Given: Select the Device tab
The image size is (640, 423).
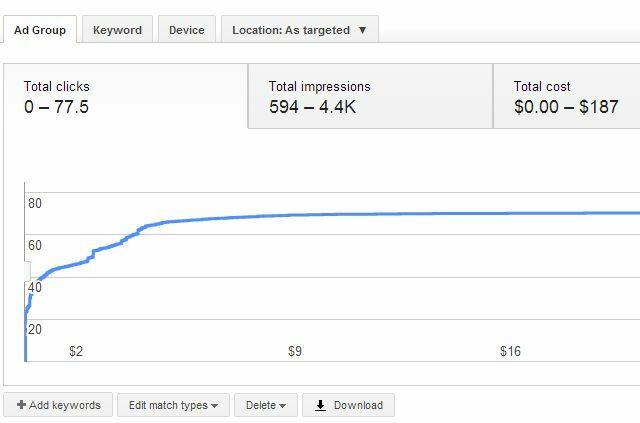Looking at the screenshot, I should click(x=186, y=30).
